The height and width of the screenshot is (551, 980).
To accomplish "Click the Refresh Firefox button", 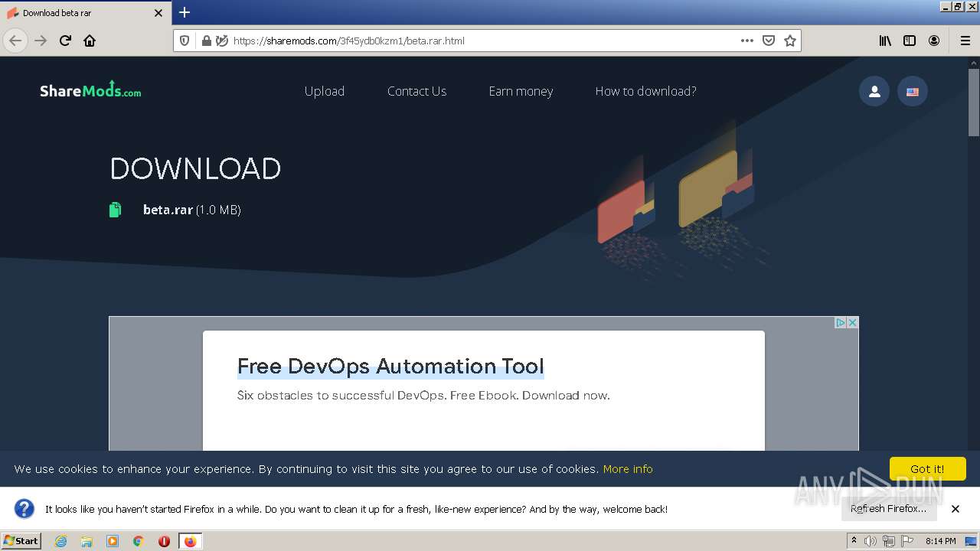I will [x=888, y=509].
